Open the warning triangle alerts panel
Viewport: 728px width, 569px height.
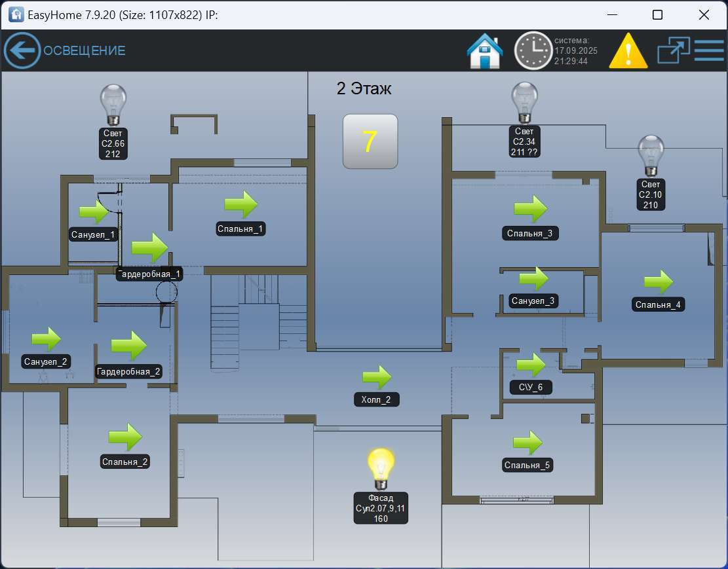pyautogui.click(x=628, y=50)
